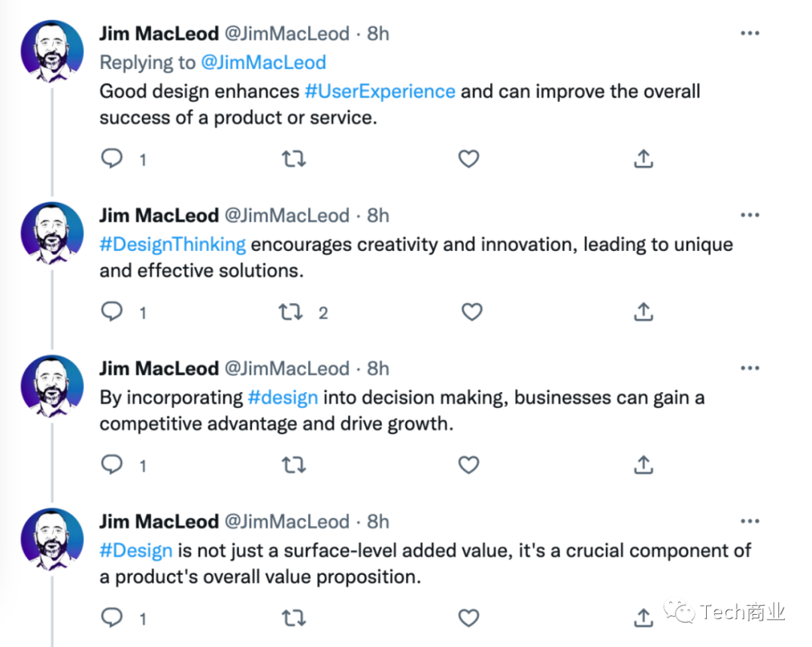Retweet the DesignThinking tweet showing 2 retweets
812x647 pixels.
(290, 312)
